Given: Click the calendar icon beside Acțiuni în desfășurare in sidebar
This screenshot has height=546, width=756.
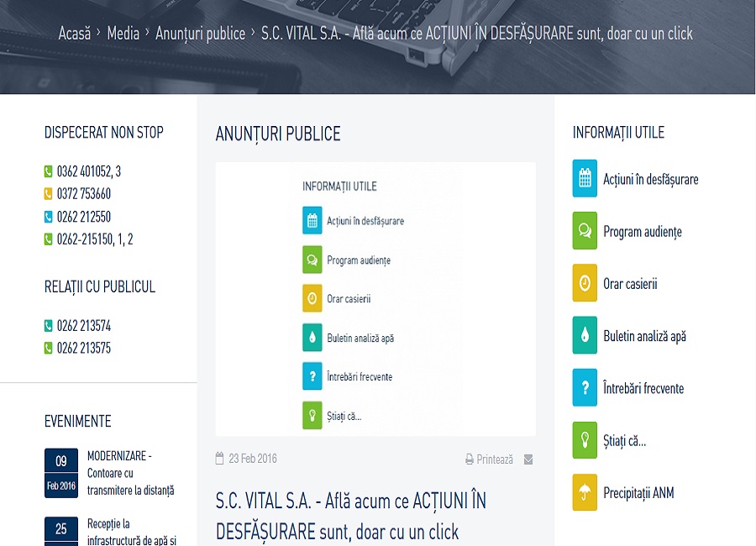Looking at the screenshot, I should (x=585, y=178).
